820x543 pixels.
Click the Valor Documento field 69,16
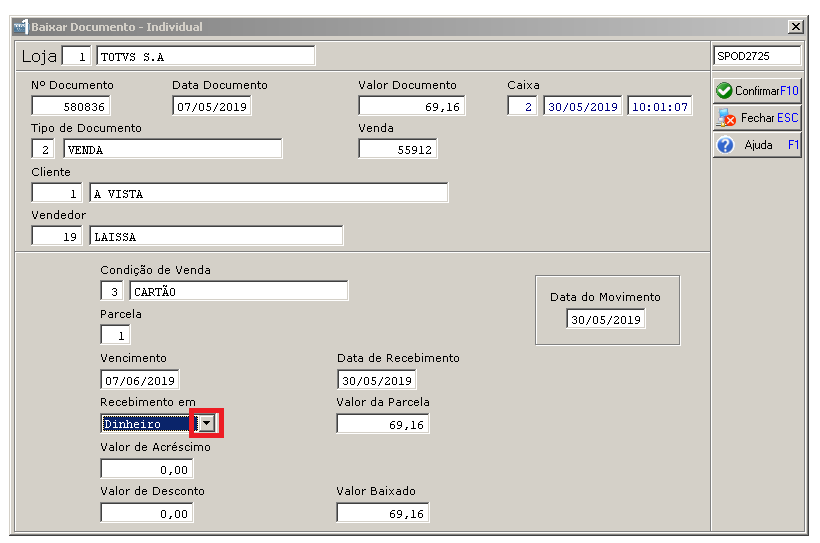tap(412, 106)
